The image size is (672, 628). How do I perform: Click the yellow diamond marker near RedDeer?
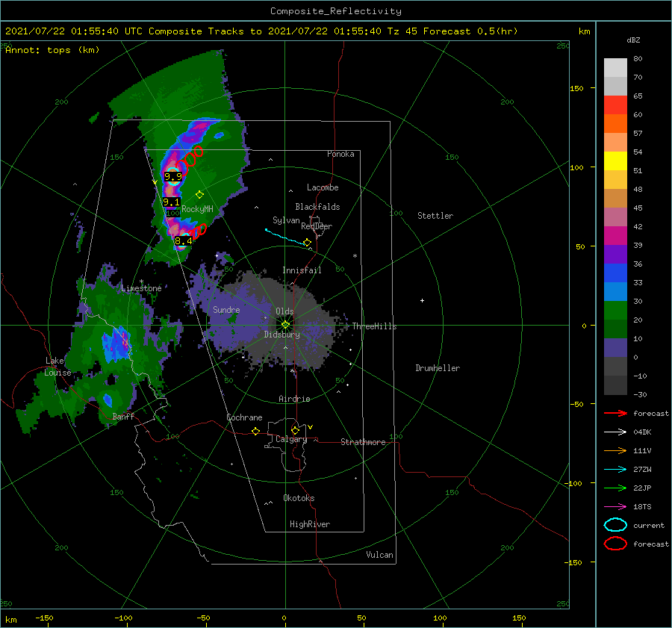point(307,243)
